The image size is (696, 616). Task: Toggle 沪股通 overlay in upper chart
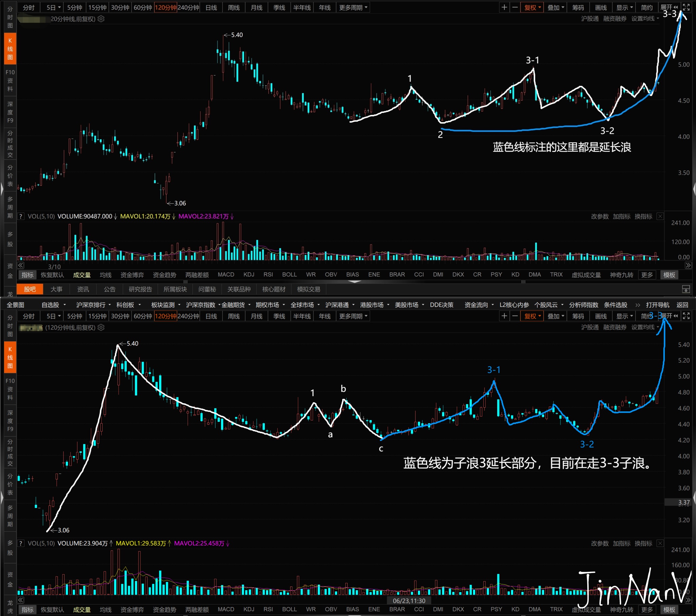click(590, 19)
